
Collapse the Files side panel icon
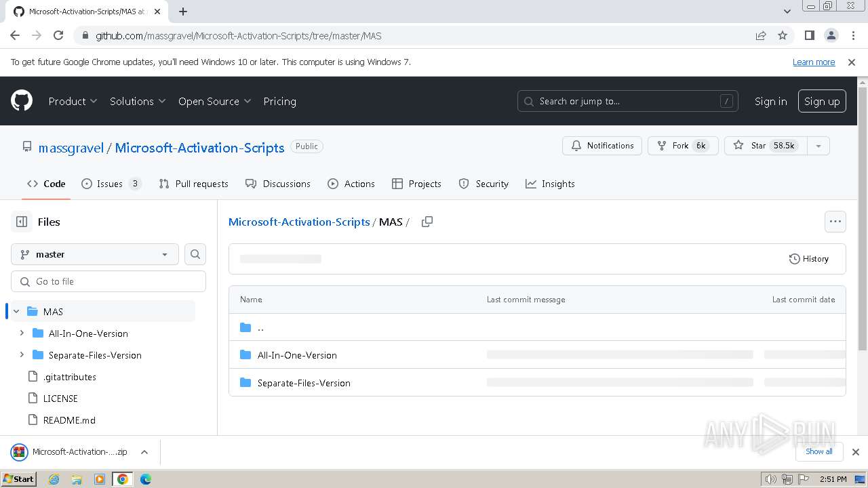[x=22, y=222]
